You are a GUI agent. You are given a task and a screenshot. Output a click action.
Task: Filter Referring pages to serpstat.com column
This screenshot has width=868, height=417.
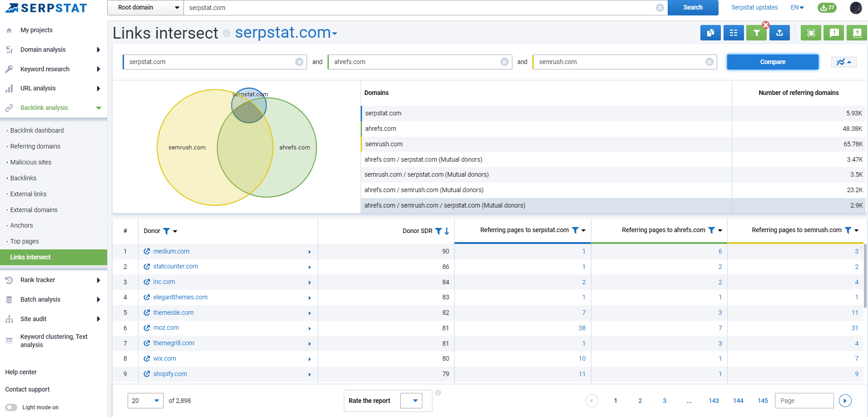[575, 230]
